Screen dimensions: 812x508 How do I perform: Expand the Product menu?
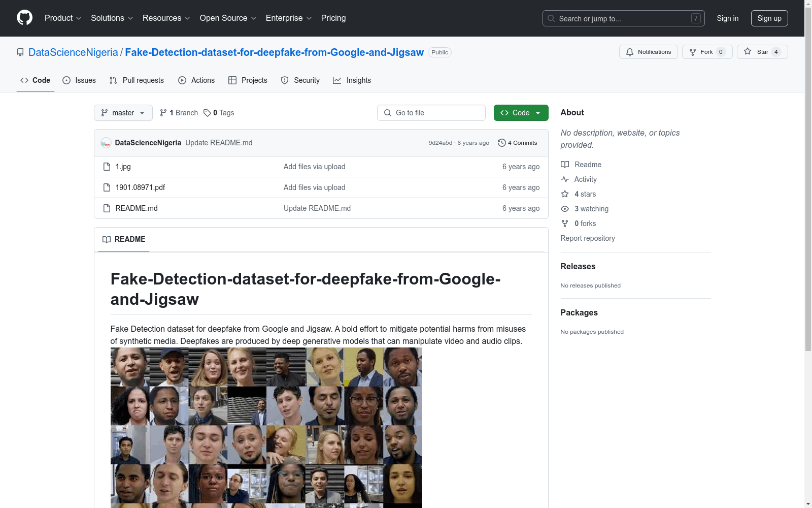tap(63, 18)
